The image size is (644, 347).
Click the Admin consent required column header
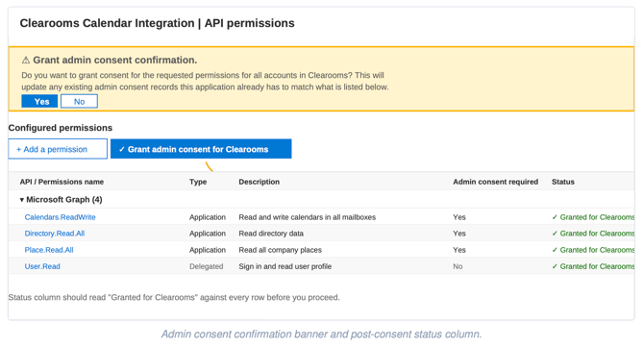(495, 182)
